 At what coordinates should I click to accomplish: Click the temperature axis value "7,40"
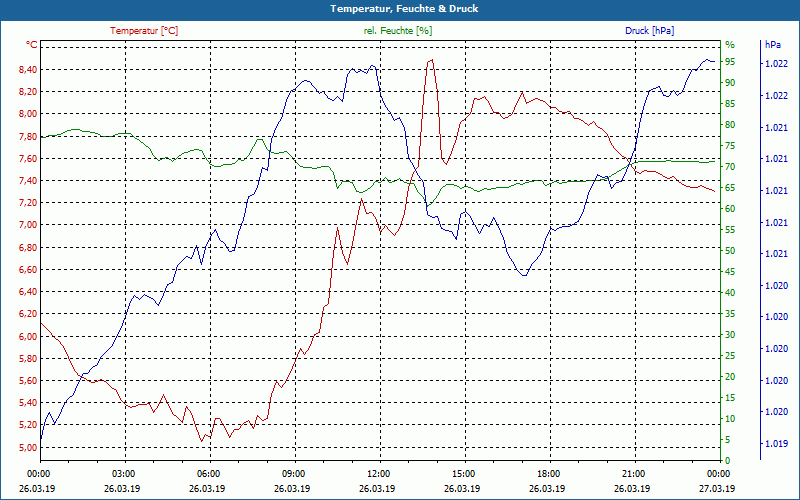click(28, 181)
